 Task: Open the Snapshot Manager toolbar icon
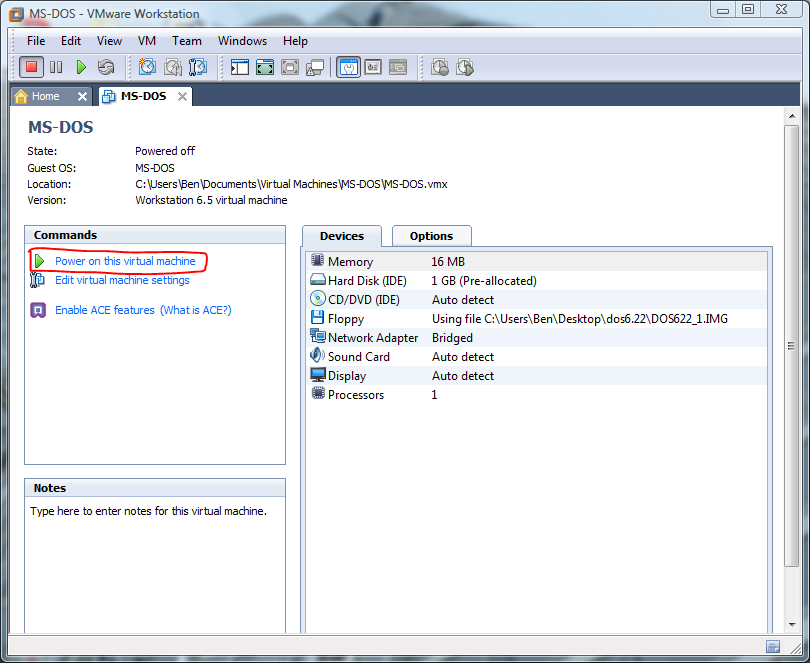pos(198,67)
